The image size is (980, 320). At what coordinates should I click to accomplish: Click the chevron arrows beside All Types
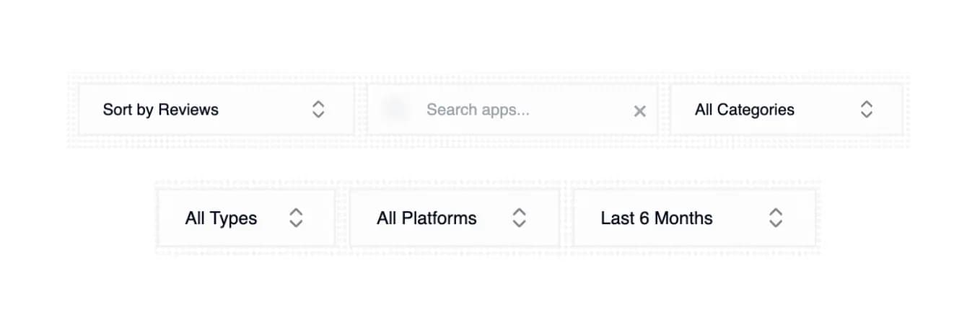(x=296, y=218)
